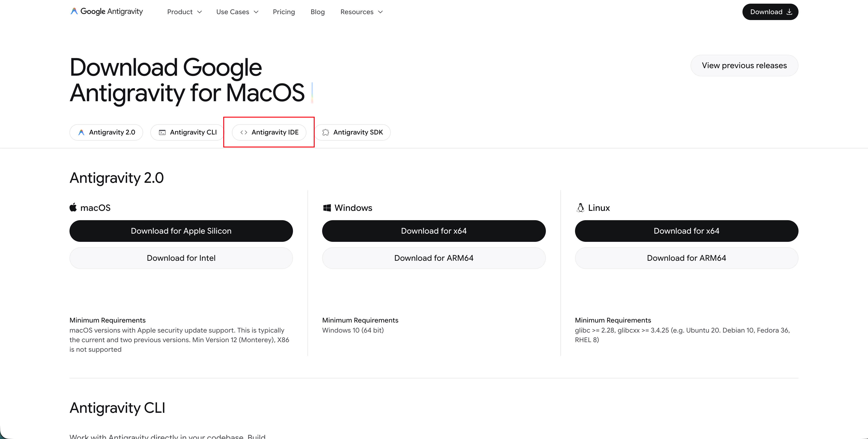Click the 'macOS' platform label
The height and width of the screenshot is (439, 868).
pyautogui.click(x=95, y=208)
